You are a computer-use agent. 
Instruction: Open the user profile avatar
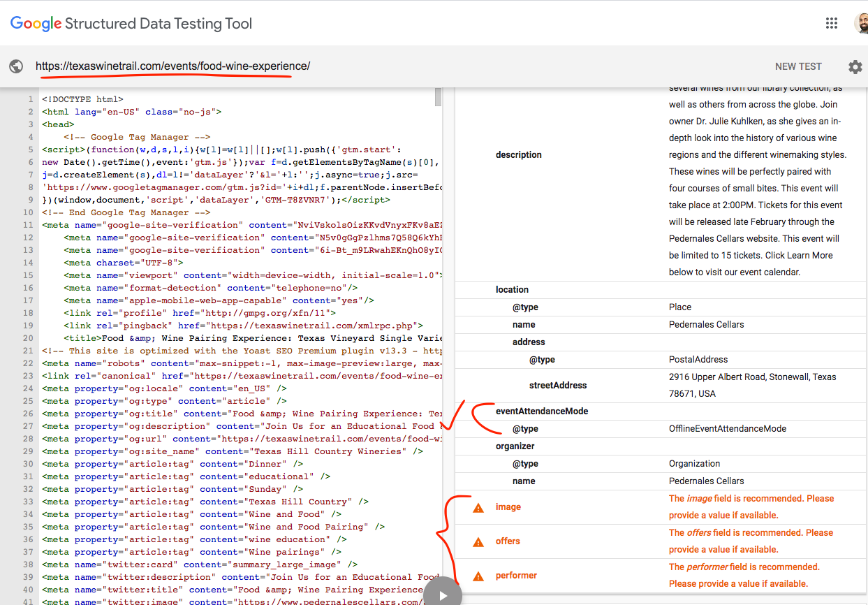pyautogui.click(x=861, y=23)
